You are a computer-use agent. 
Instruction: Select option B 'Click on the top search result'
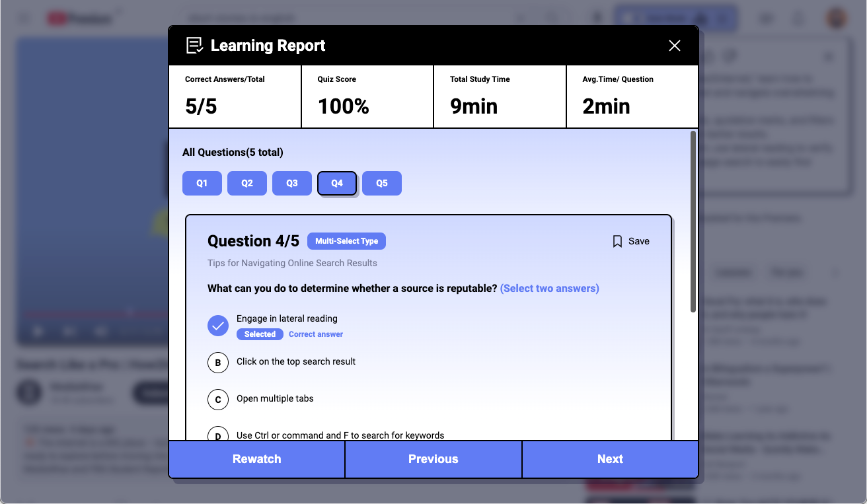pyautogui.click(x=218, y=363)
